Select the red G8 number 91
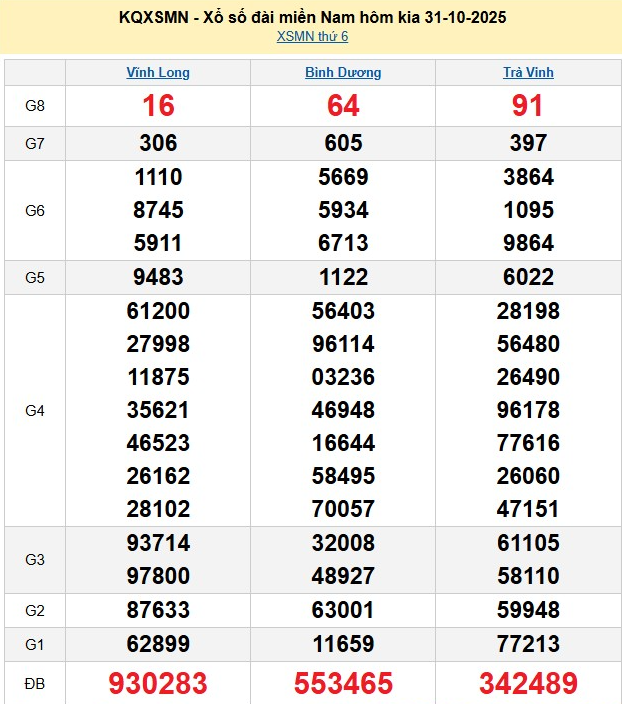The image size is (622, 704). pos(528,106)
